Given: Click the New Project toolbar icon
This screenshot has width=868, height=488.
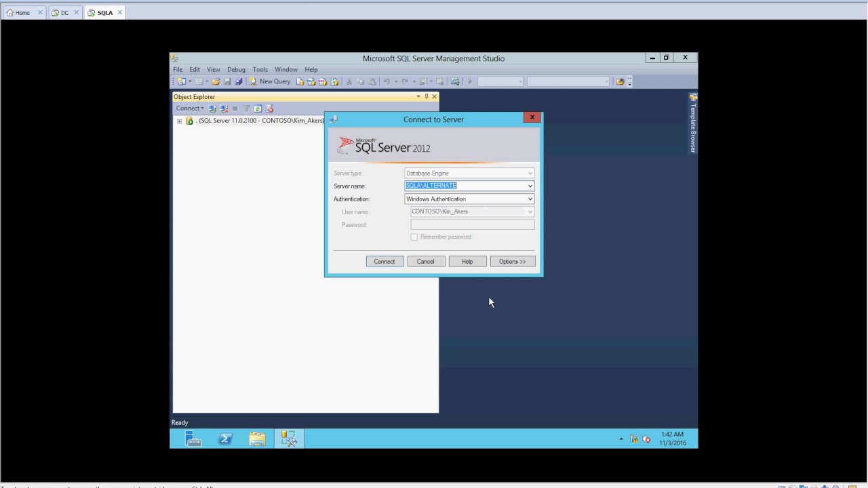Looking at the screenshot, I should click(x=181, y=81).
